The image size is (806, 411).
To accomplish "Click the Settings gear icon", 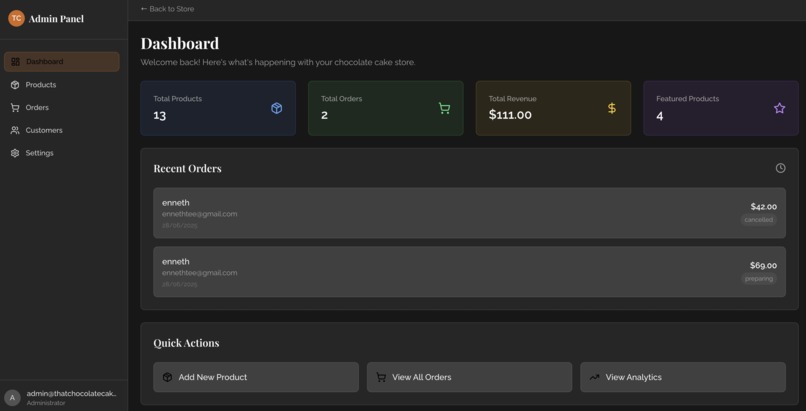I will pyautogui.click(x=15, y=153).
